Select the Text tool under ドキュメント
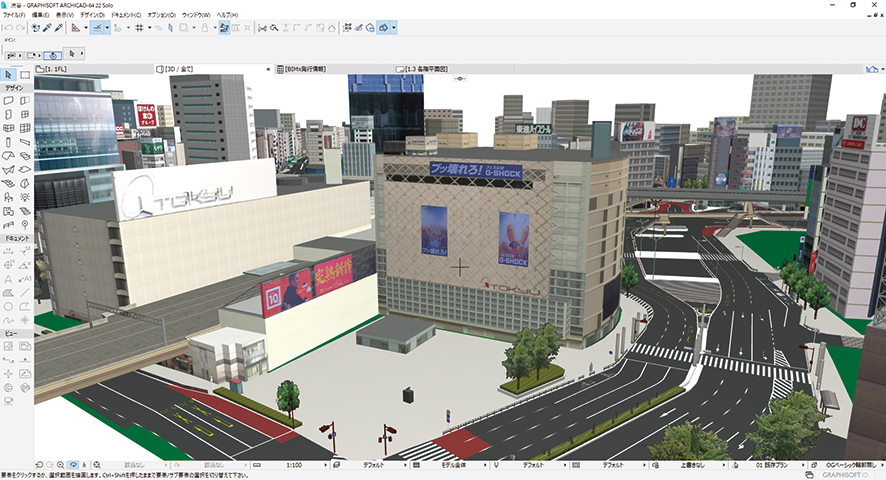 8,279
